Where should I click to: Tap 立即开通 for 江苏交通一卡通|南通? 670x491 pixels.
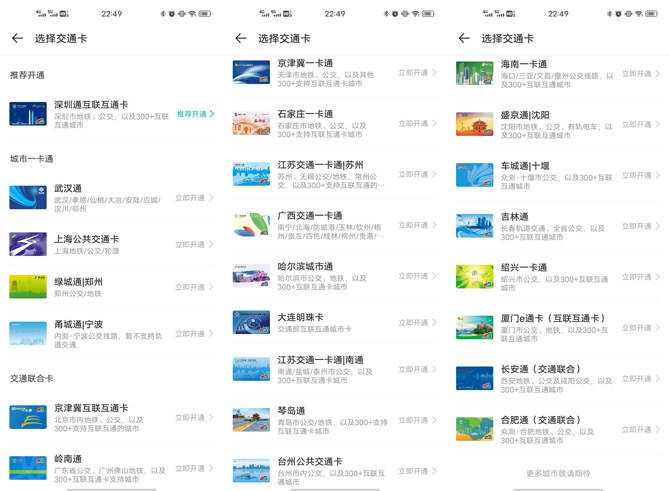417,369
